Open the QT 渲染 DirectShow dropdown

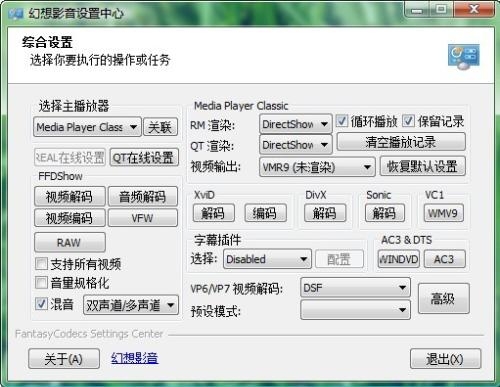295,145
